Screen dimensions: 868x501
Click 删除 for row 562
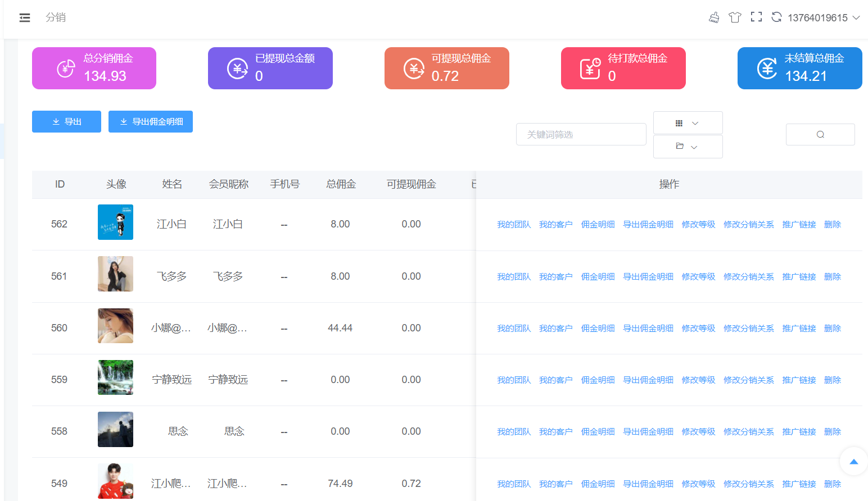[833, 225]
